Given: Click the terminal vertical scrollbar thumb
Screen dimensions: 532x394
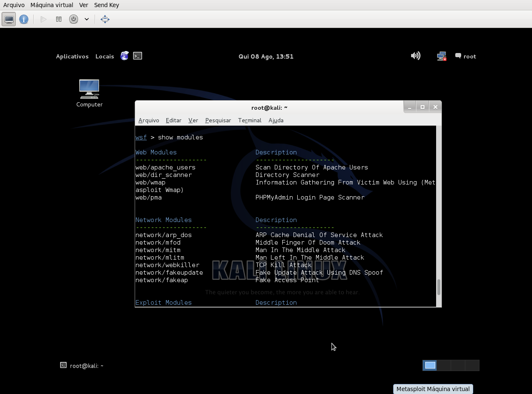Looking at the screenshot, I should tap(439, 287).
